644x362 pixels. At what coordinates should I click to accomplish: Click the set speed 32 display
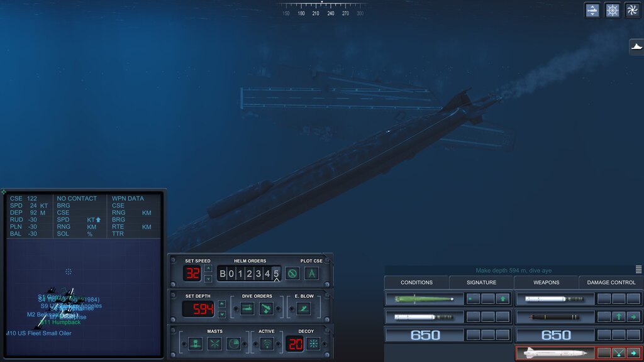pos(192,274)
